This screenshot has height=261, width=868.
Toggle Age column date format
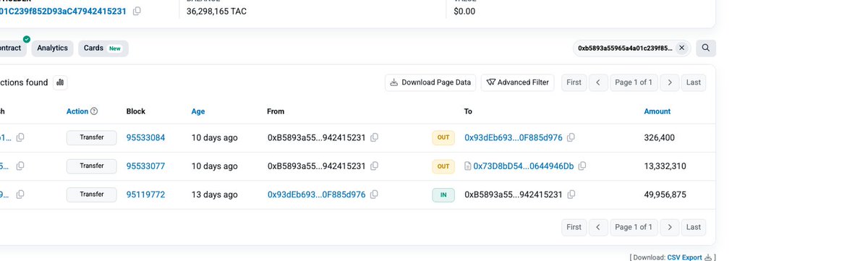click(x=198, y=111)
